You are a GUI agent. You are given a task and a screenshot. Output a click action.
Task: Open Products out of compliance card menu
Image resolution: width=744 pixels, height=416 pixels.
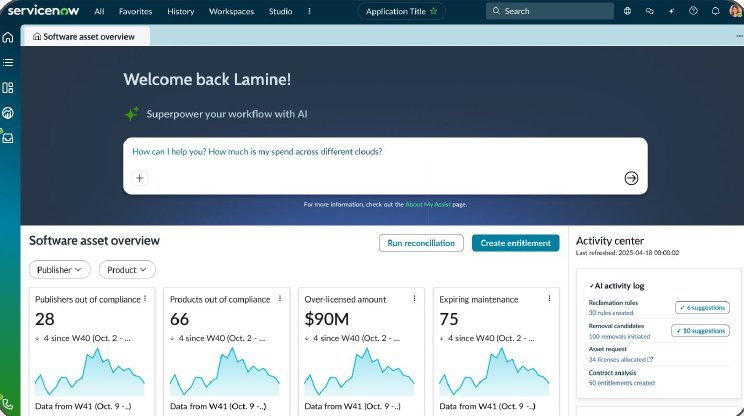tap(280, 299)
